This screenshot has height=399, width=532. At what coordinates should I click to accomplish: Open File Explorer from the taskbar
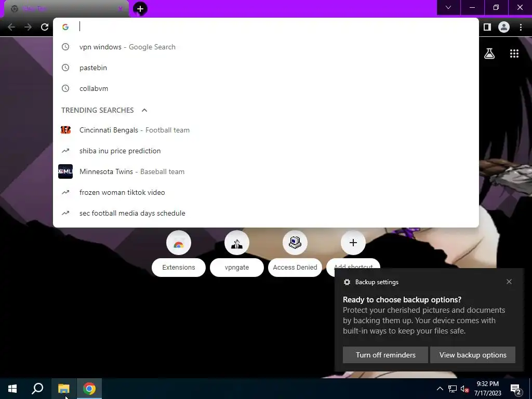pyautogui.click(x=64, y=389)
